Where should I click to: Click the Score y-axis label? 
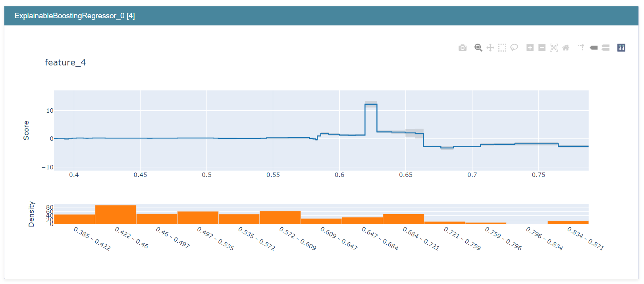pos(26,130)
